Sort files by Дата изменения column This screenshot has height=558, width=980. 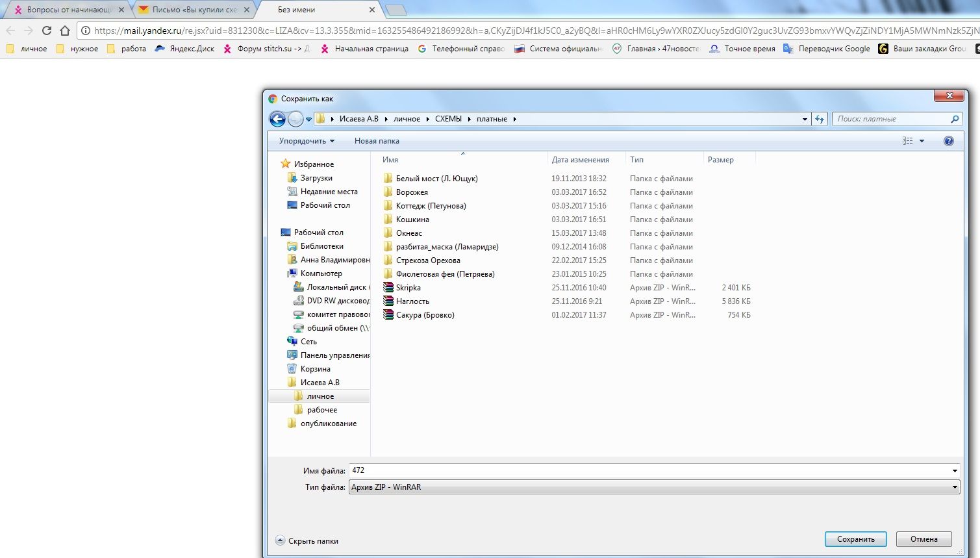pos(580,160)
